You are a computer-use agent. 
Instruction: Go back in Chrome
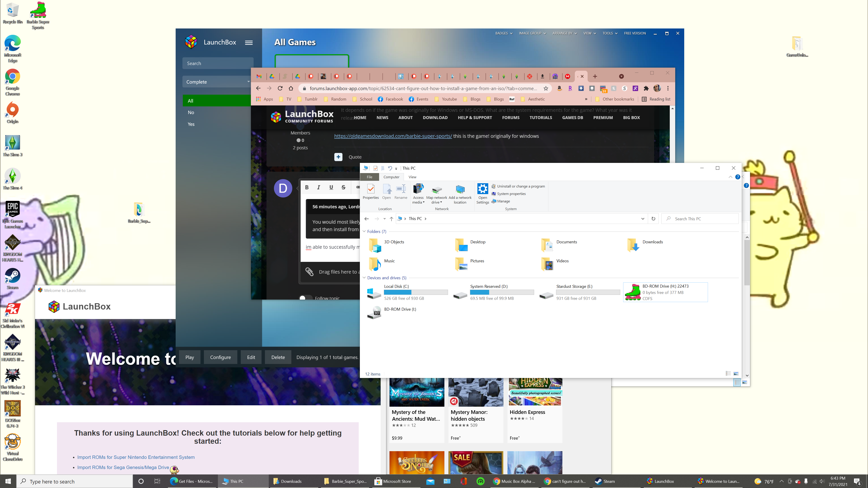(x=258, y=88)
